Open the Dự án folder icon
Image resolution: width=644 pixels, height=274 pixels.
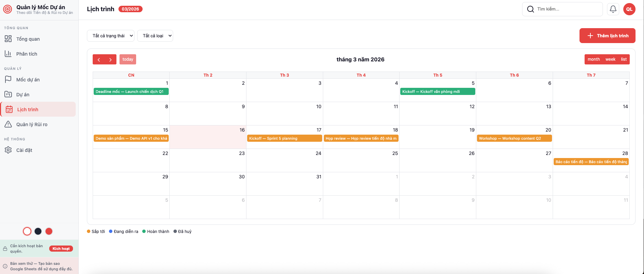coord(8,95)
